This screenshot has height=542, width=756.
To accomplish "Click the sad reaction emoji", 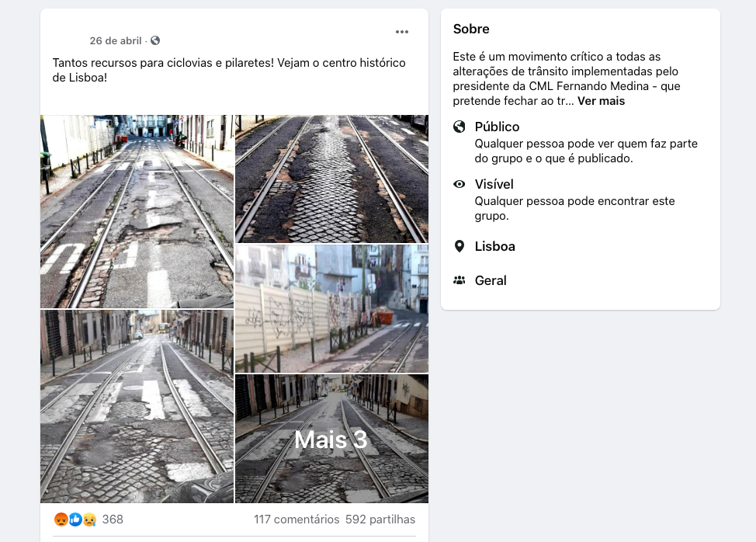I will click(90, 519).
